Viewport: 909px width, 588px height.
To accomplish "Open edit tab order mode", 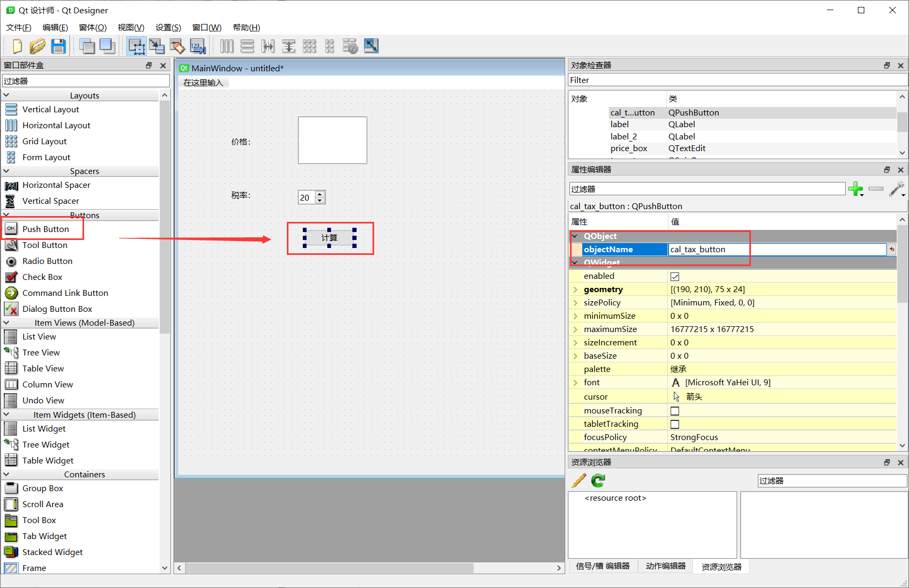I will pos(198,46).
